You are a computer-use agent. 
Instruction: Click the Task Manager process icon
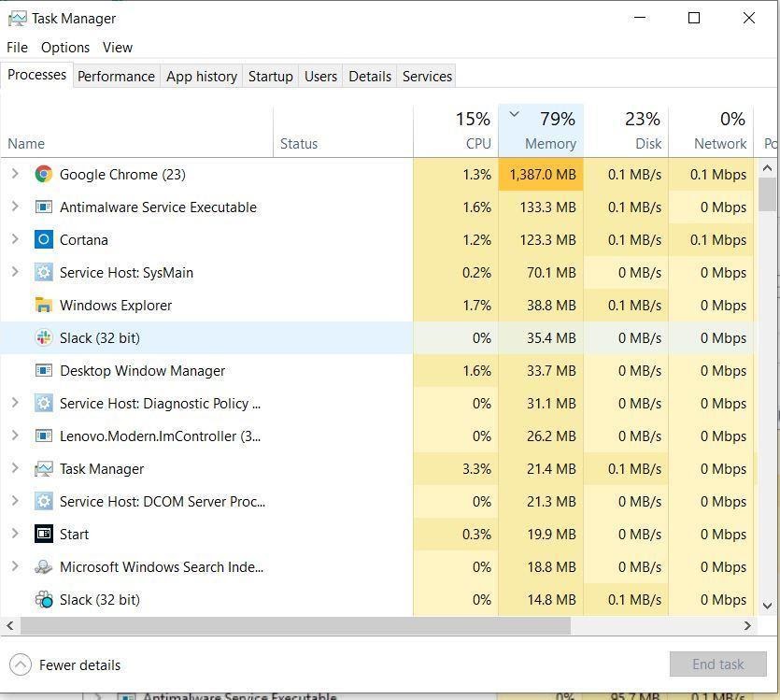click(x=43, y=469)
